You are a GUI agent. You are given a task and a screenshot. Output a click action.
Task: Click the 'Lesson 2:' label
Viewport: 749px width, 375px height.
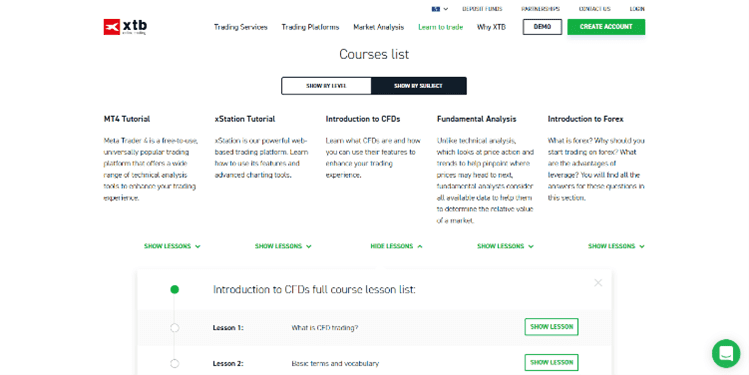tap(228, 364)
